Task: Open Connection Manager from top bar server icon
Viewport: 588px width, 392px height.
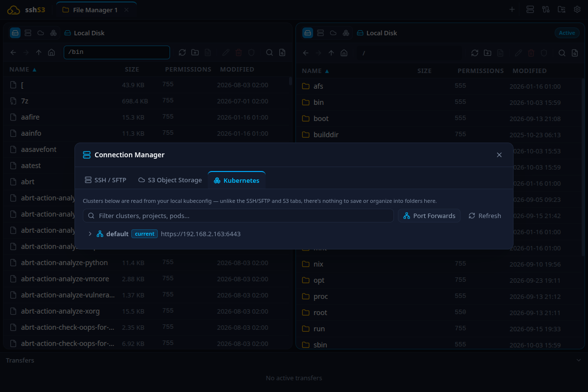Action: click(530, 9)
